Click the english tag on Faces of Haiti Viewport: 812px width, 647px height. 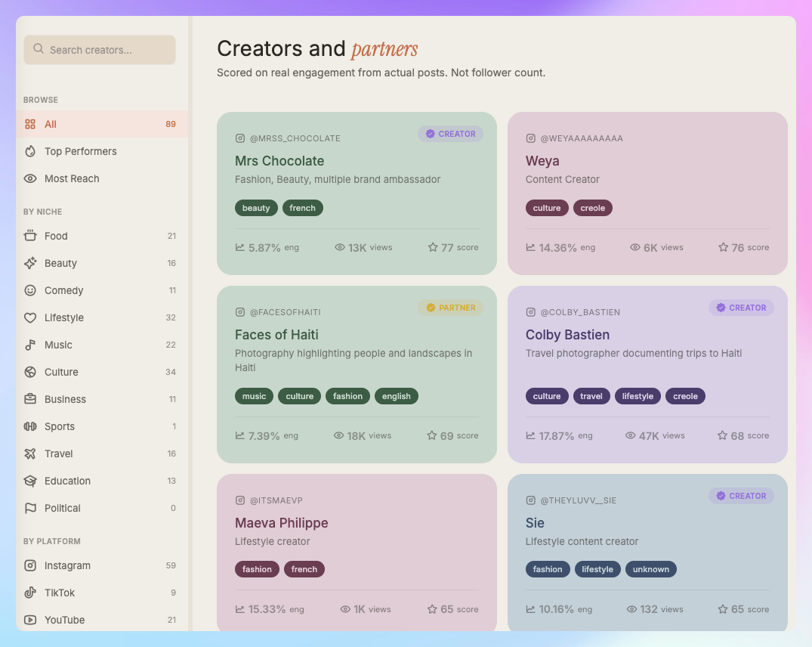tap(396, 396)
